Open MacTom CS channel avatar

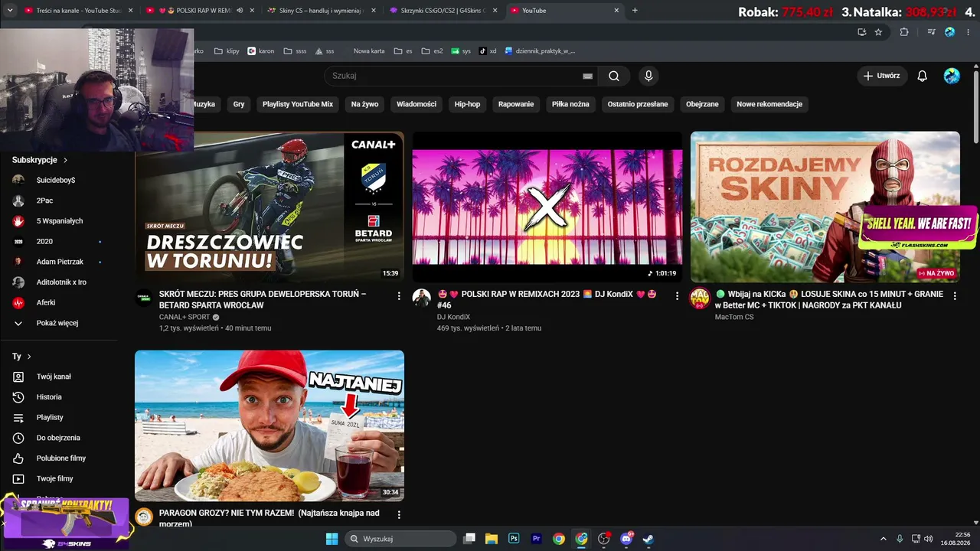click(700, 298)
